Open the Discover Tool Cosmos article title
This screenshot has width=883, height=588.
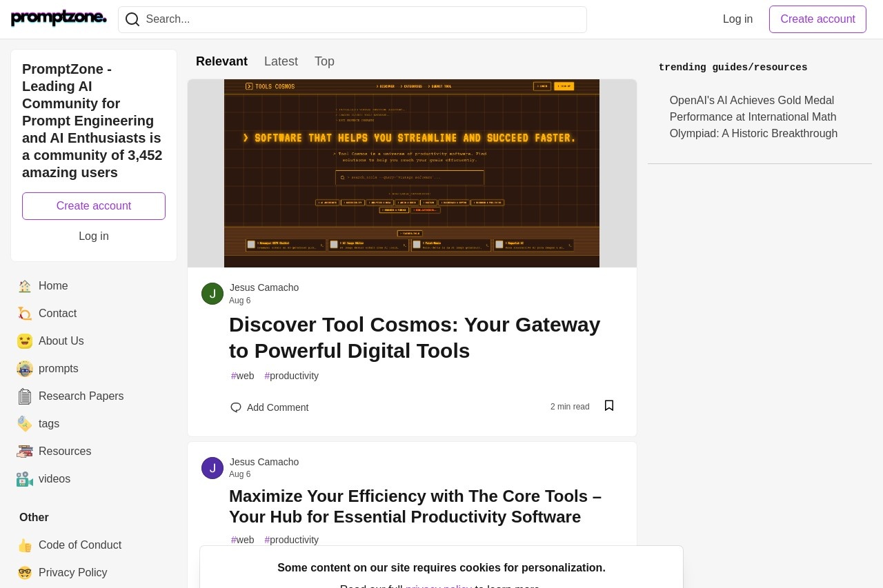tap(415, 337)
